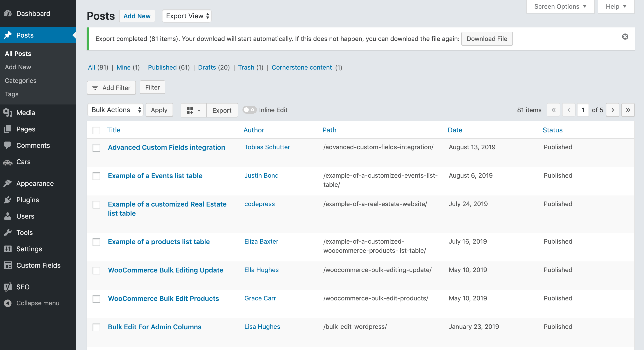Expand Screen Options panel
The image size is (644, 350).
coord(560,6)
